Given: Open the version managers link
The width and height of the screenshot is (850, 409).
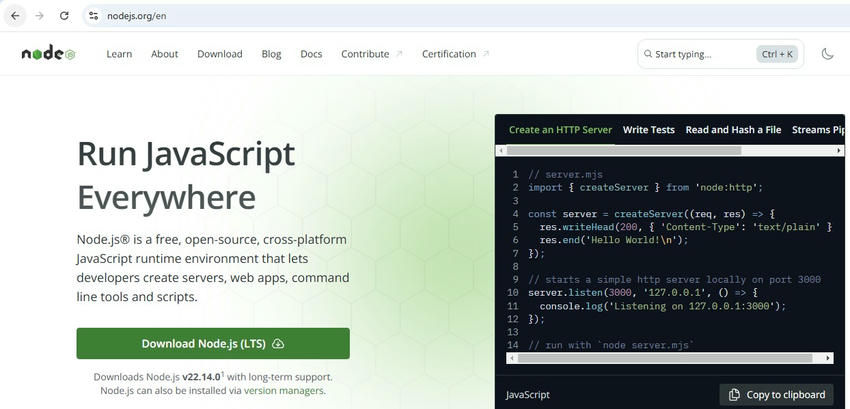Looking at the screenshot, I should (x=284, y=391).
